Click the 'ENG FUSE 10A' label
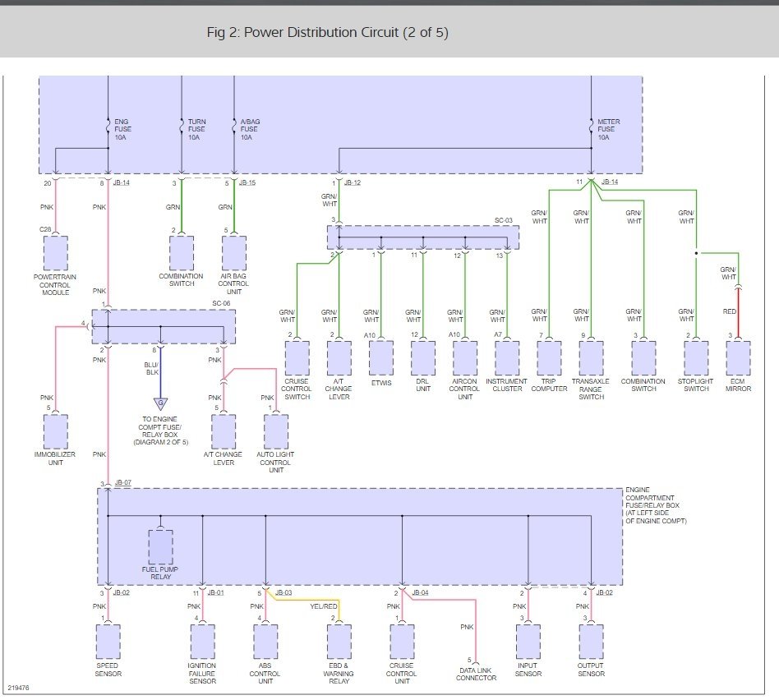The image size is (779, 700). (x=122, y=129)
